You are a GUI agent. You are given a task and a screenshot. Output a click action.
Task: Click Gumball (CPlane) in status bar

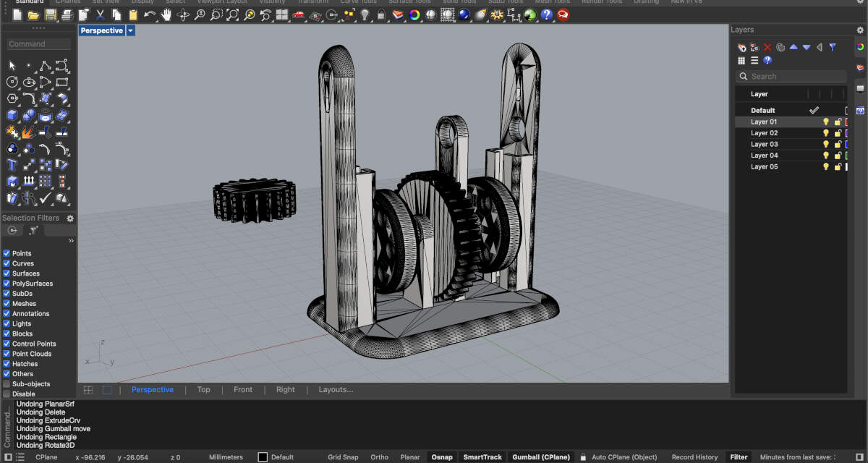[542, 457]
